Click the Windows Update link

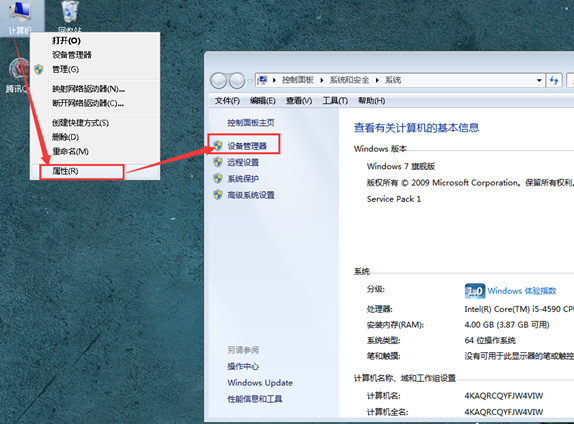(x=260, y=383)
